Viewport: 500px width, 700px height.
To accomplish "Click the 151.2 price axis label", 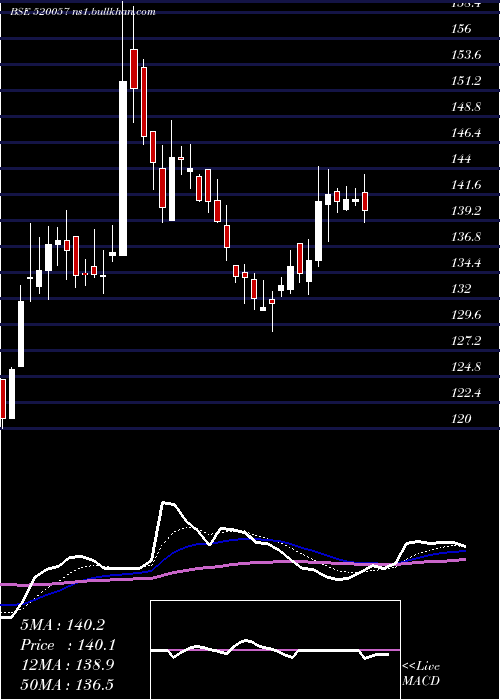I will 466,81.
